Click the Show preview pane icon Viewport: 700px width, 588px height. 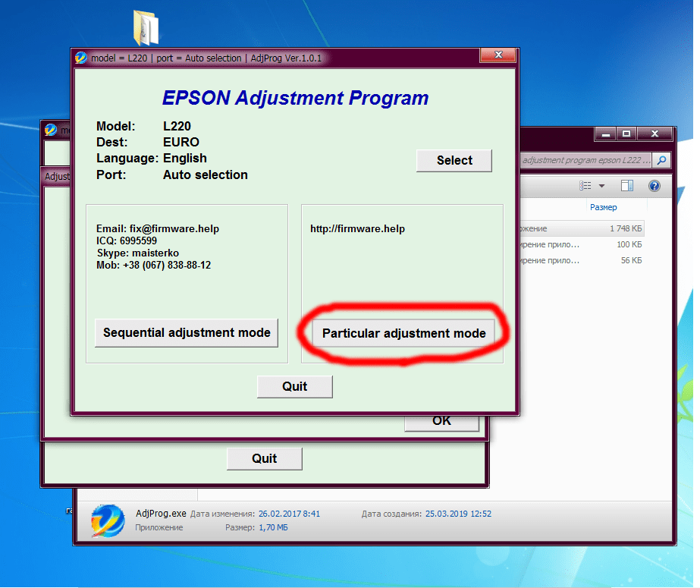click(x=626, y=185)
